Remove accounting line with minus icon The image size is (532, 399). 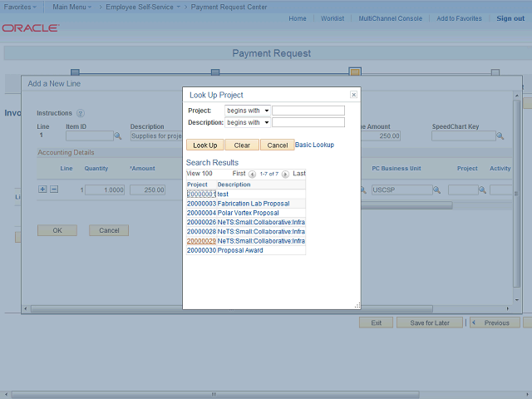click(54, 190)
